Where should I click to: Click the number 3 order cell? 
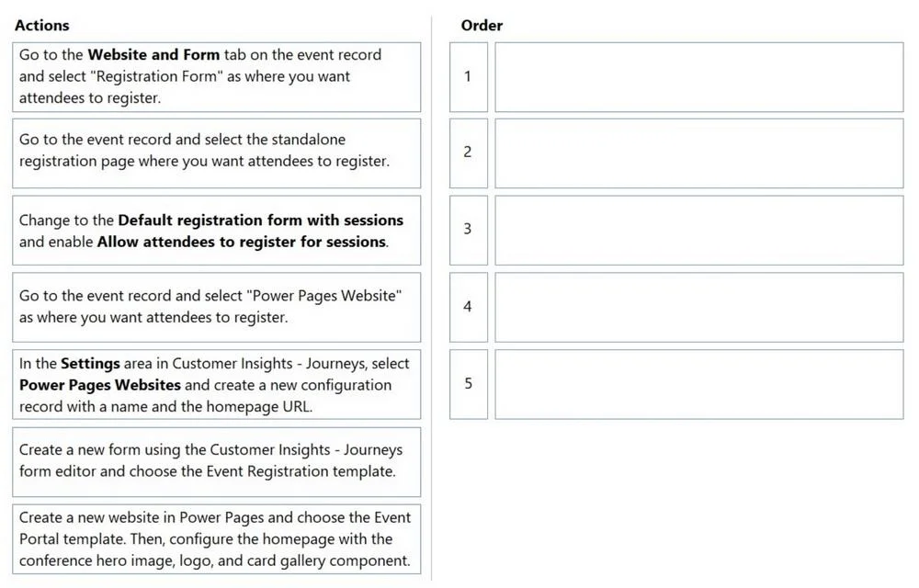pos(469,231)
